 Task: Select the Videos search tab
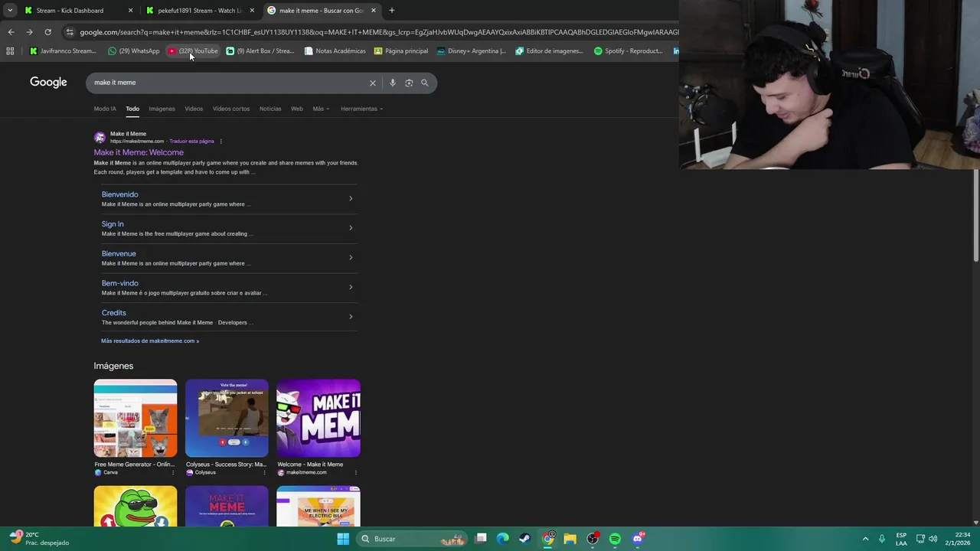tap(194, 109)
